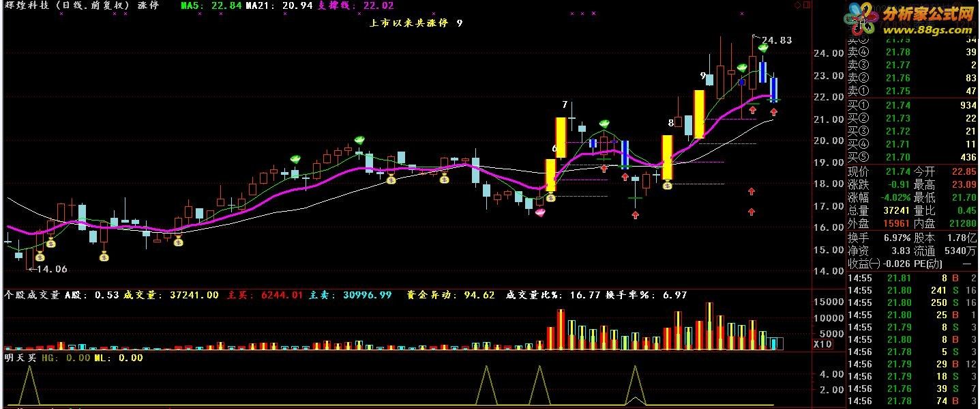
Task: Click the 内盘 21280 field
Action: (945, 223)
